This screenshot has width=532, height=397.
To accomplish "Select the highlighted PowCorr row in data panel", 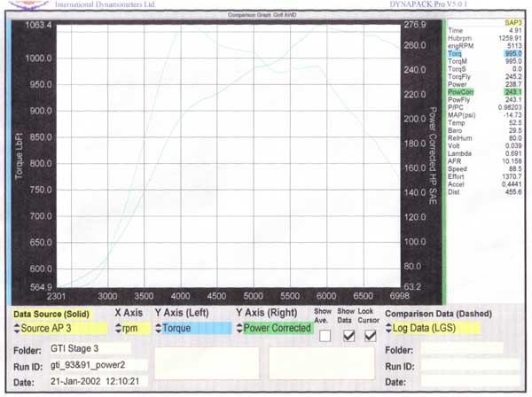I will pos(484,92).
